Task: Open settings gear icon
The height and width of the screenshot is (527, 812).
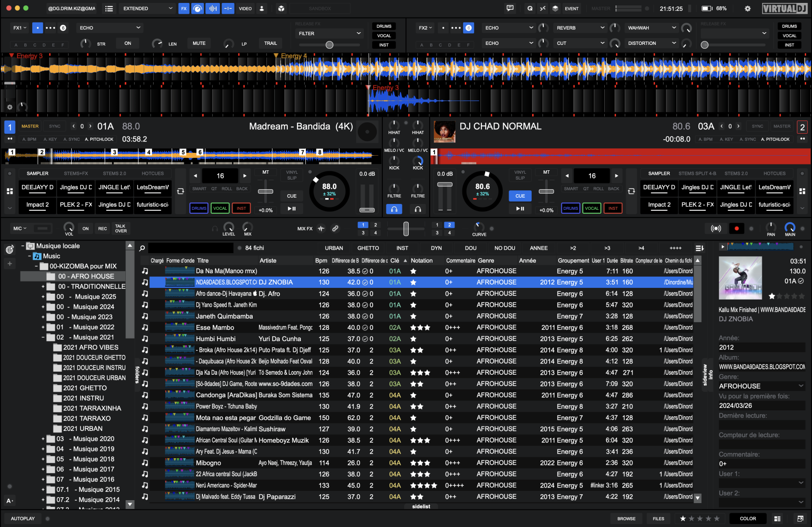Action: (748, 8)
